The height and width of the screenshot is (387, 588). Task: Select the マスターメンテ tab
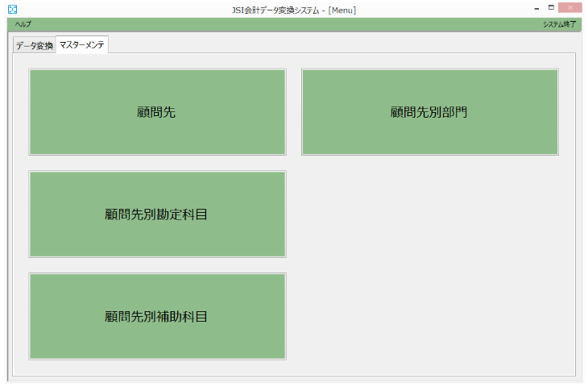(81, 44)
